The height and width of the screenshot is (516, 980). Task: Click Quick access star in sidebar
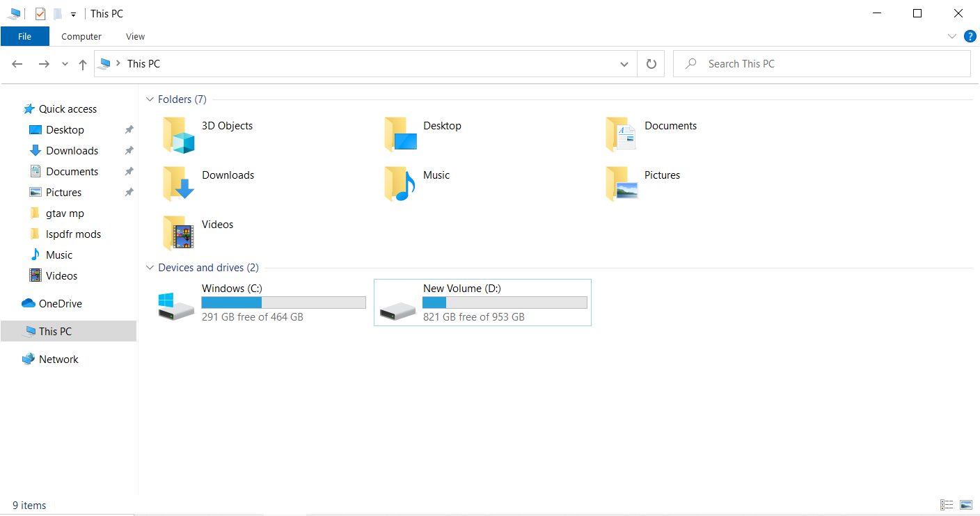tap(29, 109)
